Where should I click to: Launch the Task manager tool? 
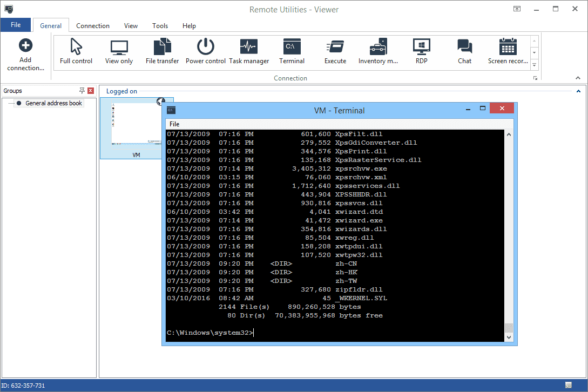click(249, 48)
